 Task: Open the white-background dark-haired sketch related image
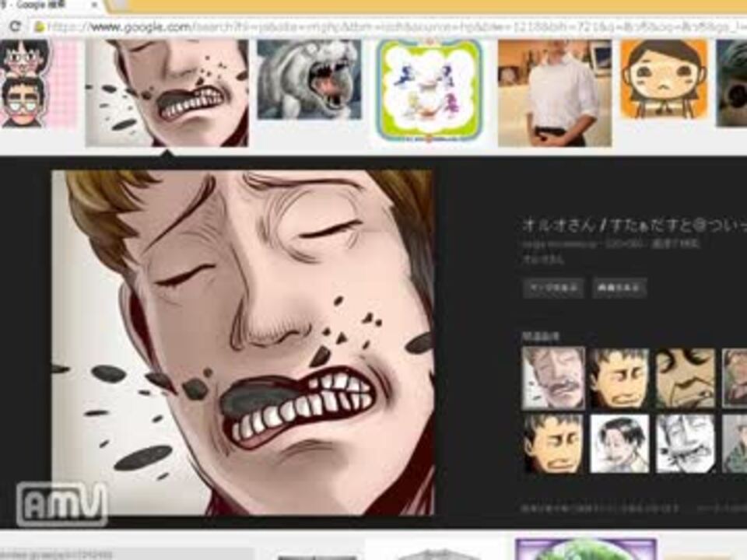click(619, 443)
